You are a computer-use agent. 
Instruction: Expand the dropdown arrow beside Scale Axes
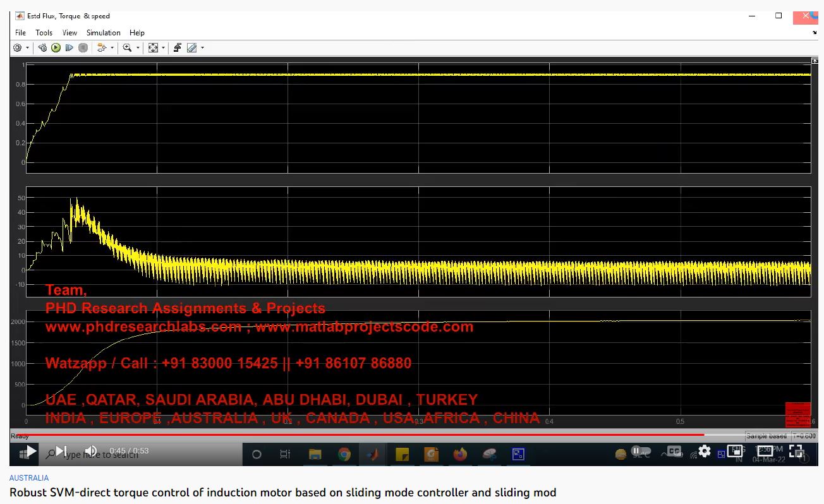[x=163, y=48]
